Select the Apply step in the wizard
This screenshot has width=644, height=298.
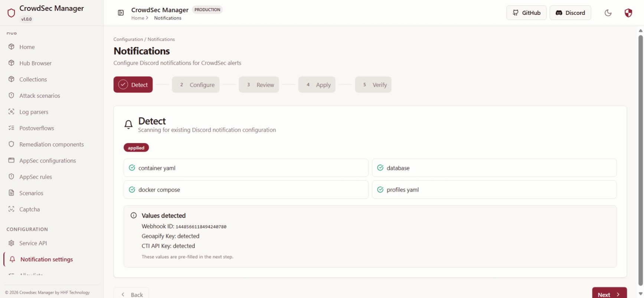tap(317, 85)
